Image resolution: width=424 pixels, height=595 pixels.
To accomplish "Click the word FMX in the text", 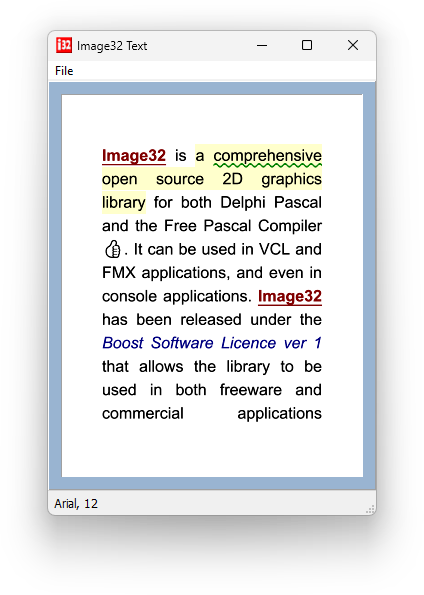I will coord(119,273).
